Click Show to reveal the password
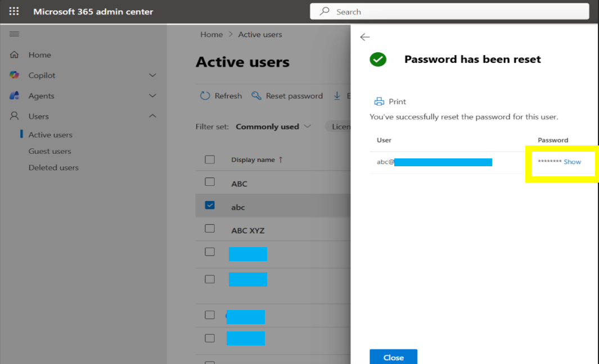 pyautogui.click(x=573, y=162)
